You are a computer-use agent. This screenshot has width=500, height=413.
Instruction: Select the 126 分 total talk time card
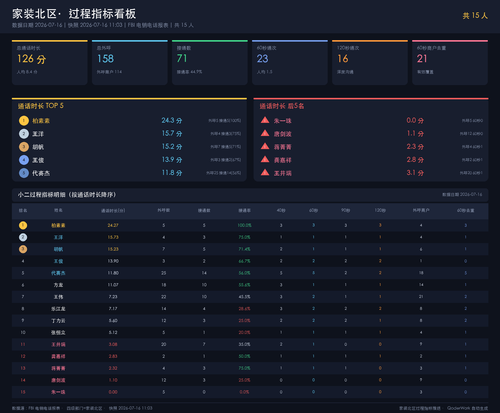(x=50, y=62)
